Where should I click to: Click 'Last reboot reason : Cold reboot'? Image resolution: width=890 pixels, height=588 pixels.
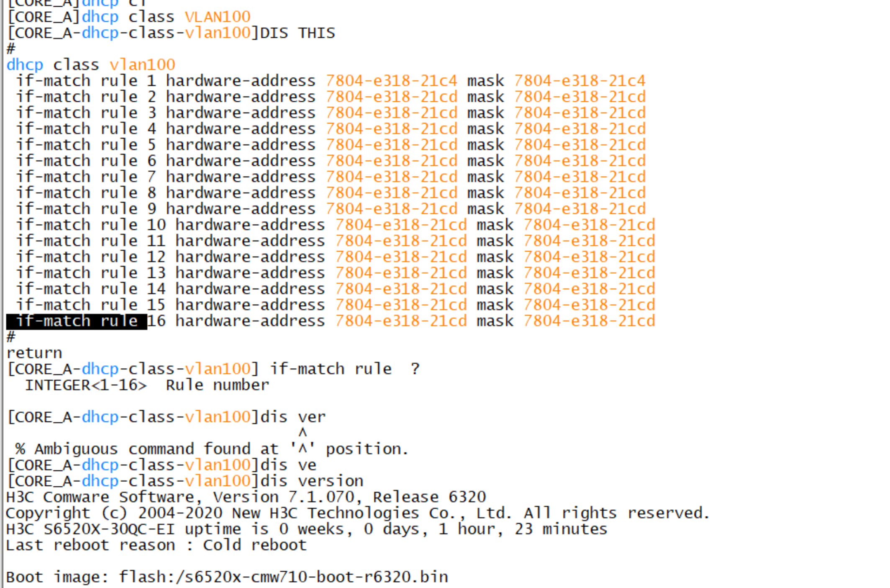click(x=156, y=545)
